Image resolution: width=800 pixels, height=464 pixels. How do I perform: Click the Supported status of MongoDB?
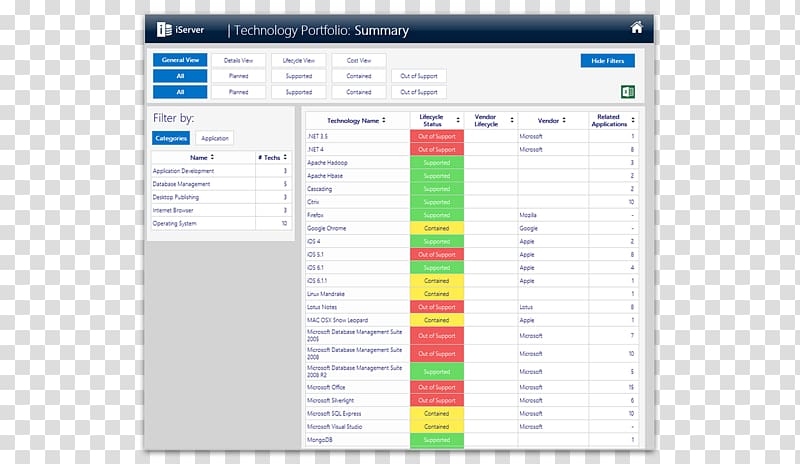[437, 440]
